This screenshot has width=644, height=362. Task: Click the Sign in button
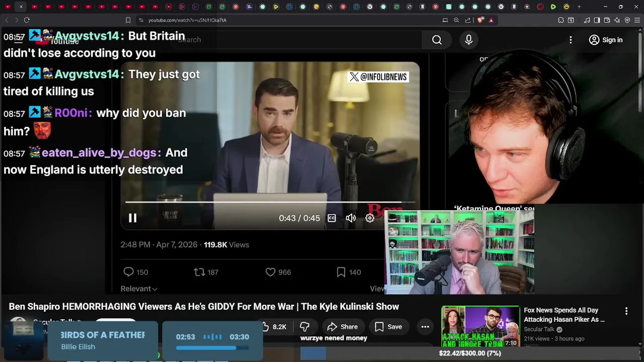(606, 40)
